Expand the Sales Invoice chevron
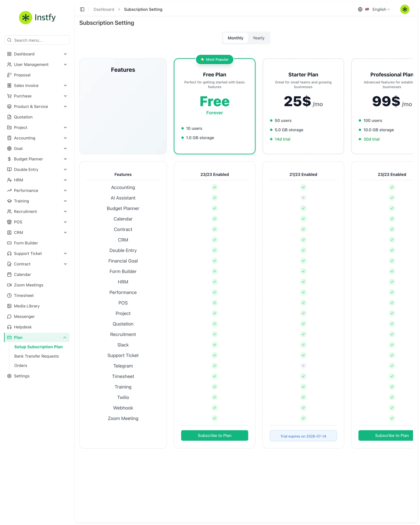The height and width of the screenshot is (525, 420). [65, 86]
